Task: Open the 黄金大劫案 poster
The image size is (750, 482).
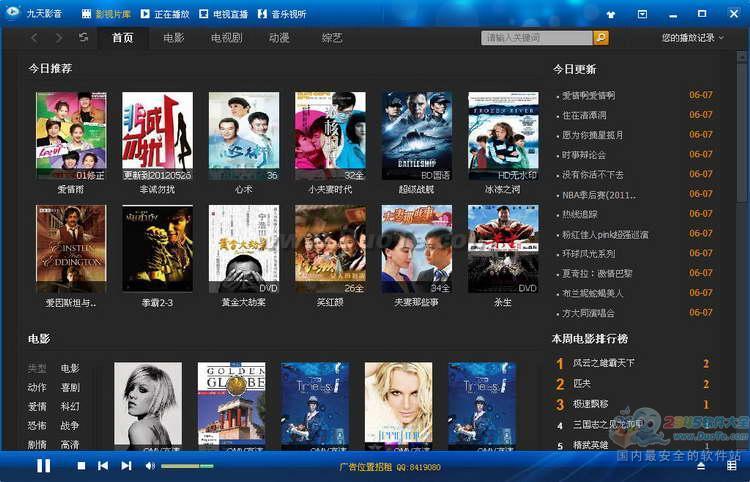Action: coord(244,249)
